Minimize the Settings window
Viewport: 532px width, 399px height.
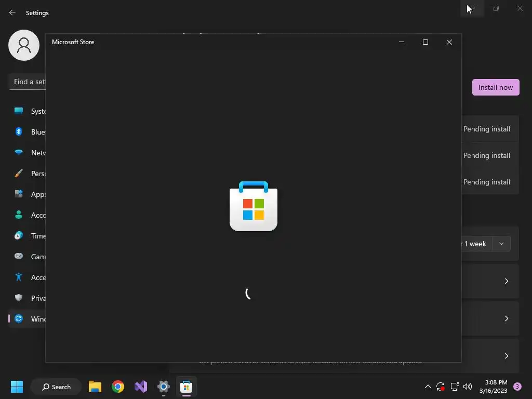[x=472, y=8]
